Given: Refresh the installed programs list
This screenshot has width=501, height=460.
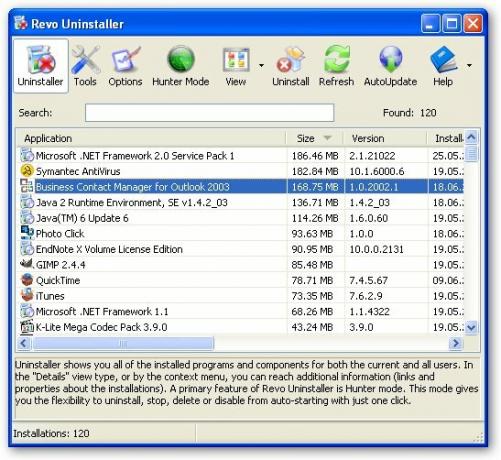Looking at the screenshot, I should 336,66.
